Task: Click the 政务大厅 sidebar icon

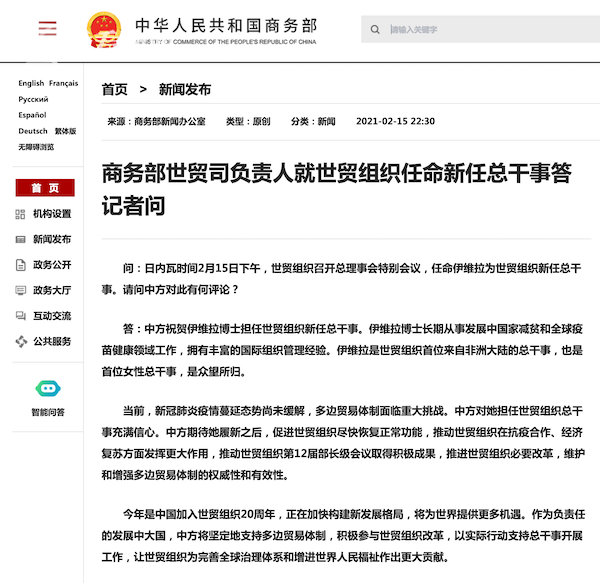Action: click(21, 291)
